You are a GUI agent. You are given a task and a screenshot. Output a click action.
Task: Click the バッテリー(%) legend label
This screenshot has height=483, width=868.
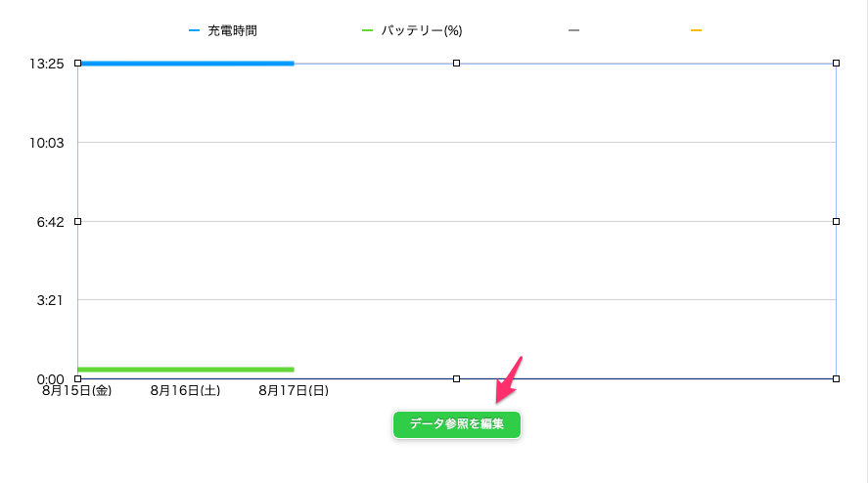[x=421, y=31]
